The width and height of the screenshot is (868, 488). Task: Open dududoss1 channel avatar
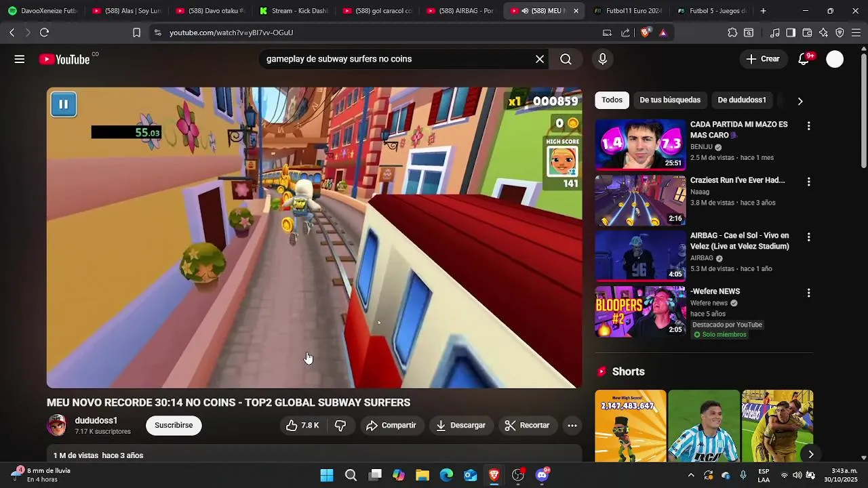coord(57,426)
